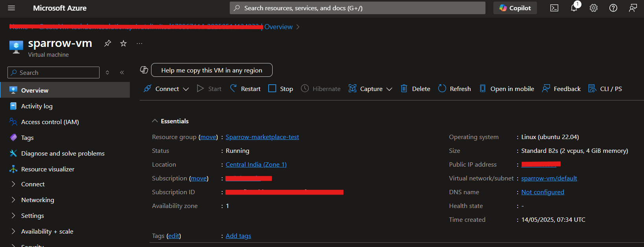
Task: Stop the virtual machine
Action: (x=280, y=89)
